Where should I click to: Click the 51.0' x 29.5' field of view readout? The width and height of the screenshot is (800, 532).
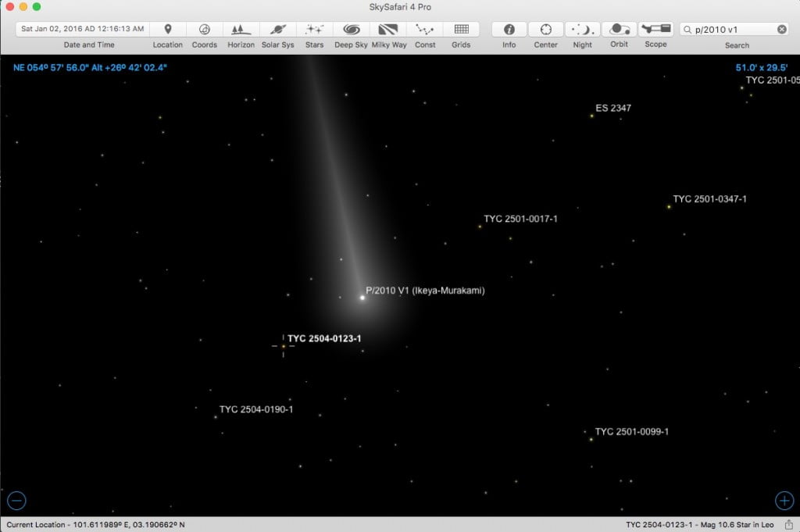tap(761, 68)
